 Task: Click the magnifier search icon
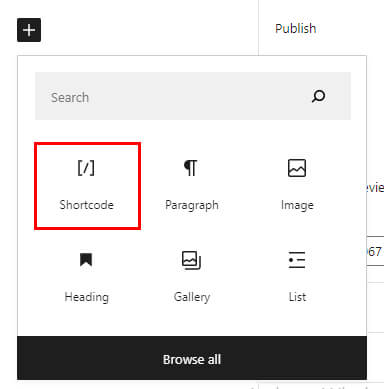click(318, 96)
